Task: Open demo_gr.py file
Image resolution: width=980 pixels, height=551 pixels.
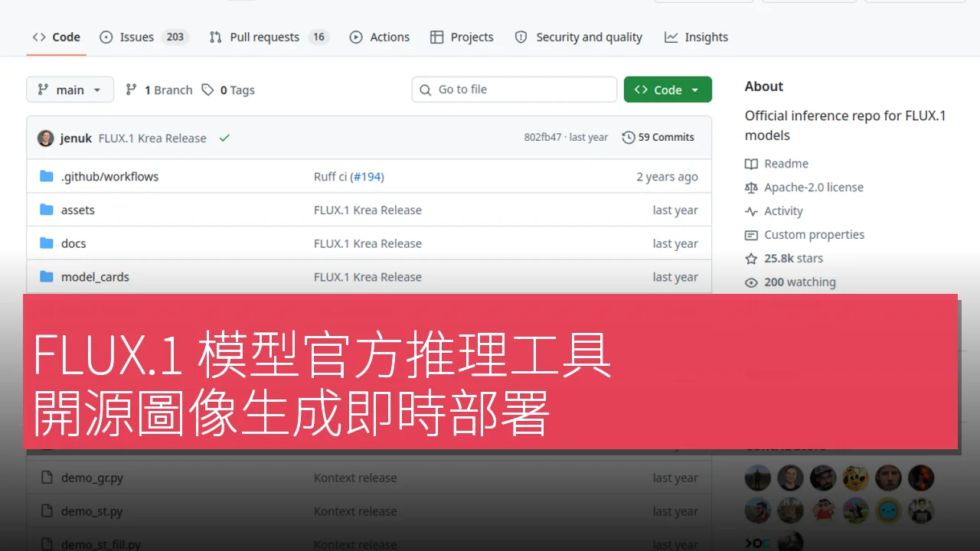Action: (92, 478)
